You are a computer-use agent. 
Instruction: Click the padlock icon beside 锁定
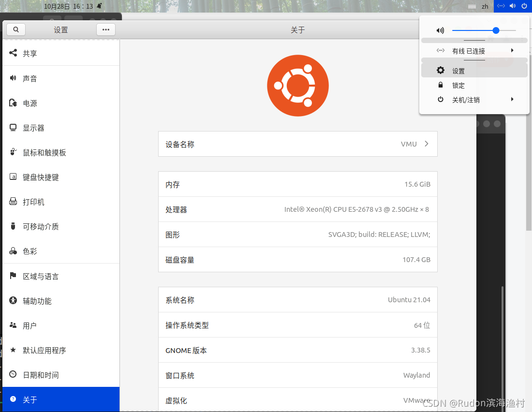[x=441, y=85]
